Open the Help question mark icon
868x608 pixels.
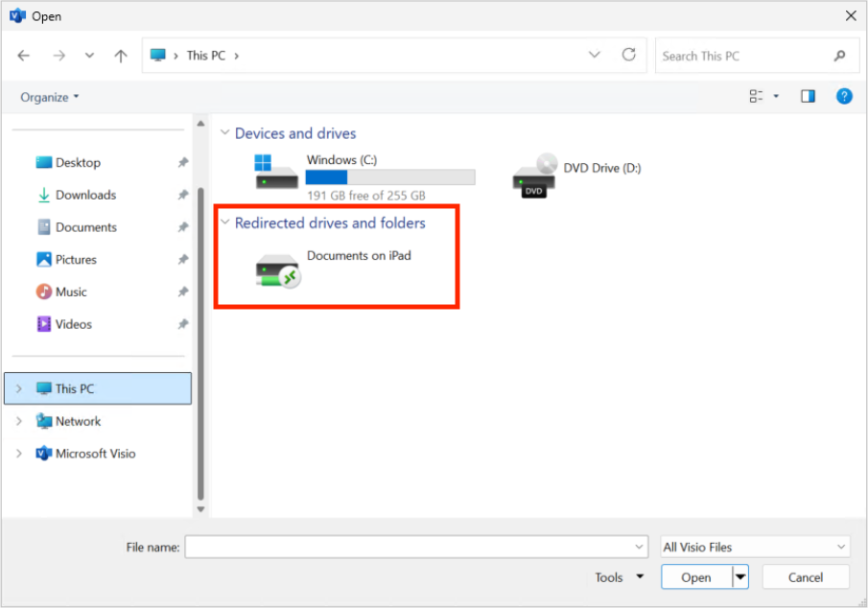click(844, 96)
